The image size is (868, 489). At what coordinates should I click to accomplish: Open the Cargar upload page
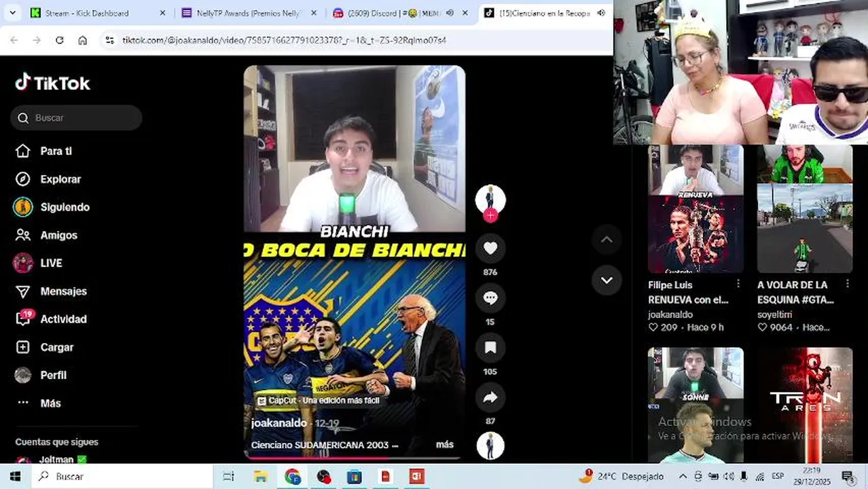44,347
